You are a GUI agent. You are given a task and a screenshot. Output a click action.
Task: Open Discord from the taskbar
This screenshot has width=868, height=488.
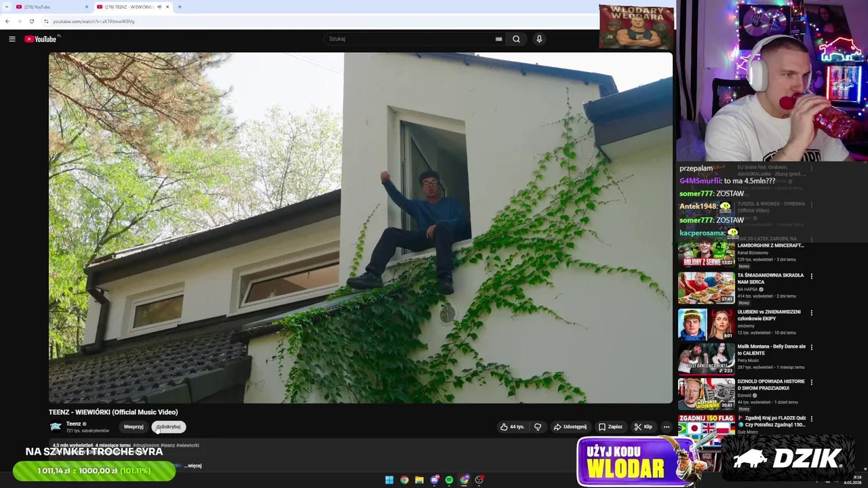tap(435, 480)
